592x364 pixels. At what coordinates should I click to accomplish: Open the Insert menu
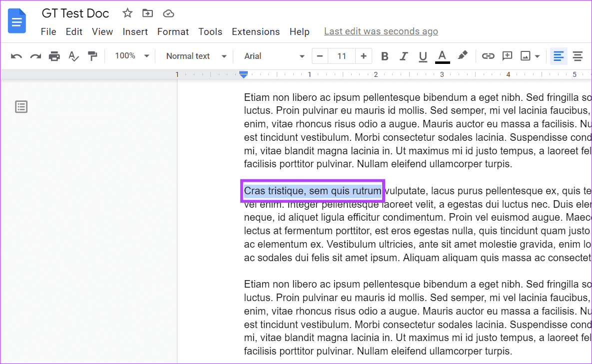click(x=135, y=31)
